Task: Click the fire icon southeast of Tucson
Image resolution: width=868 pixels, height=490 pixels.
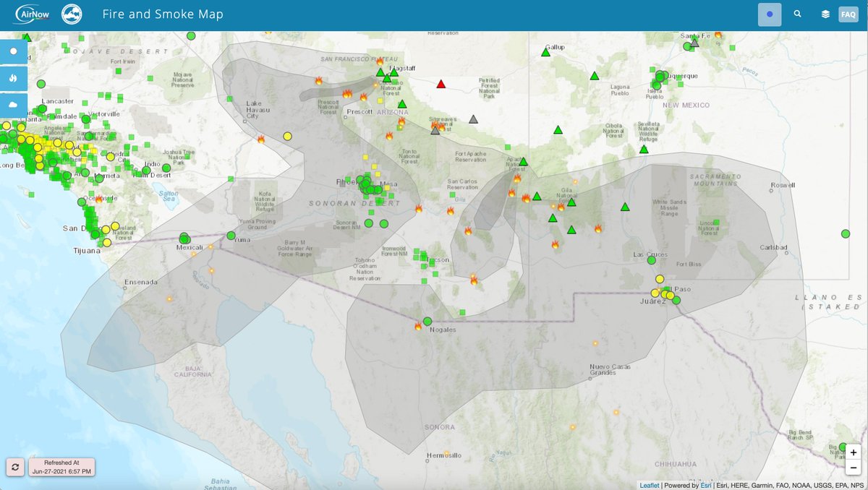Action: [x=474, y=280]
